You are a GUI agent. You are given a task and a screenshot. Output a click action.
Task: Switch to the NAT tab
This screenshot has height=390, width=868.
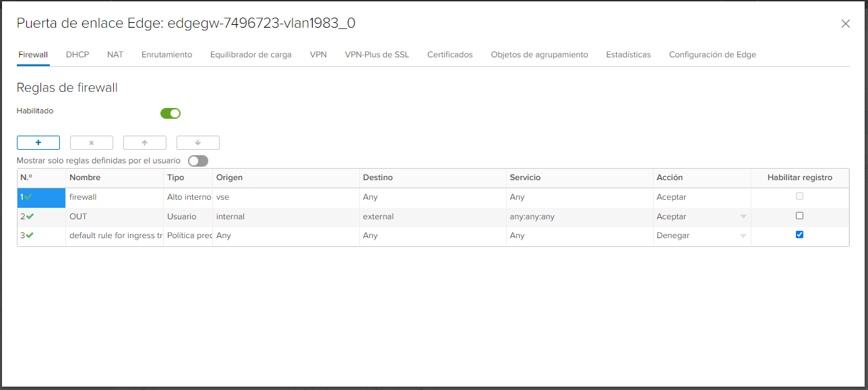click(115, 55)
